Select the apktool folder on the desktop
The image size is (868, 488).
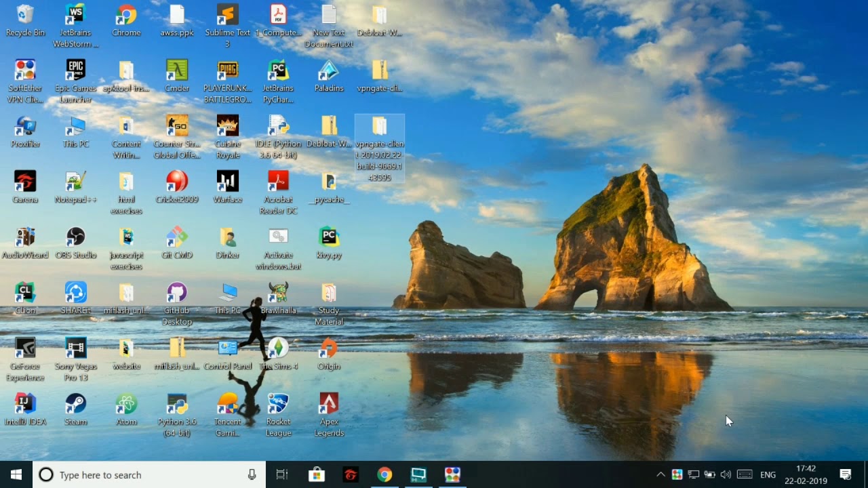pyautogui.click(x=126, y=76)
